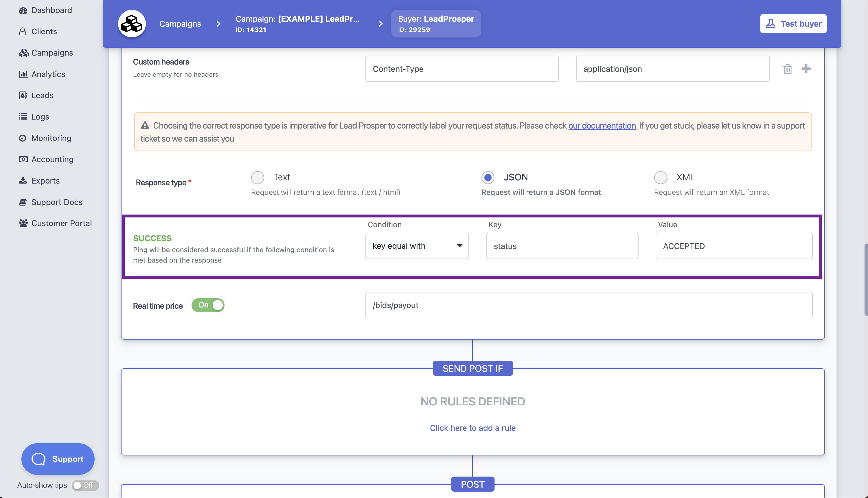Open Analytics via its chart icon
Screen dimensions: 868x498
pyautogui.click(x=23, y=74)
